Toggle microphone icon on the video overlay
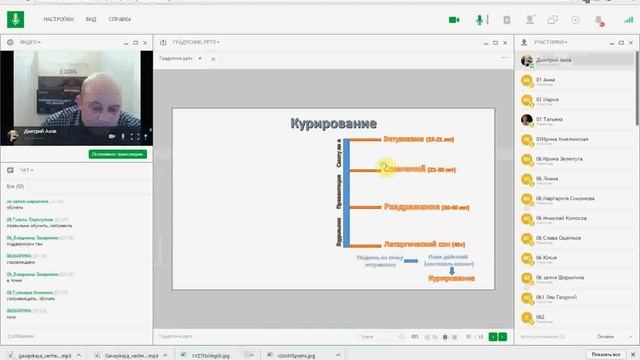Image resolution: width=640 pixels, height=360 pixels. [x=123, y=136]
